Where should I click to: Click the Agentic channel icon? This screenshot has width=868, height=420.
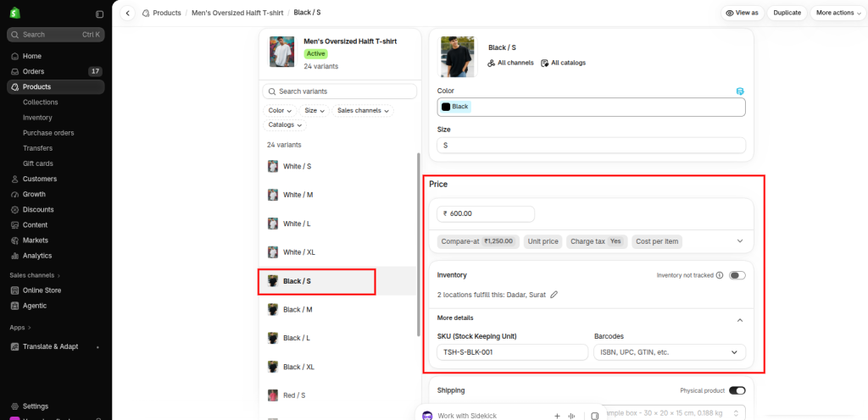coord(15,307)
